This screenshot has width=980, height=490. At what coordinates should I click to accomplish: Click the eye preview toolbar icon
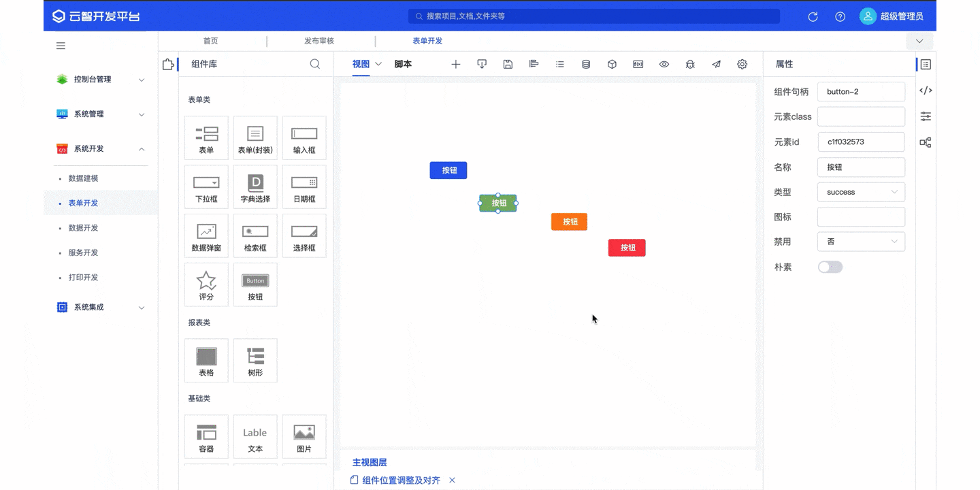point(664,64)
